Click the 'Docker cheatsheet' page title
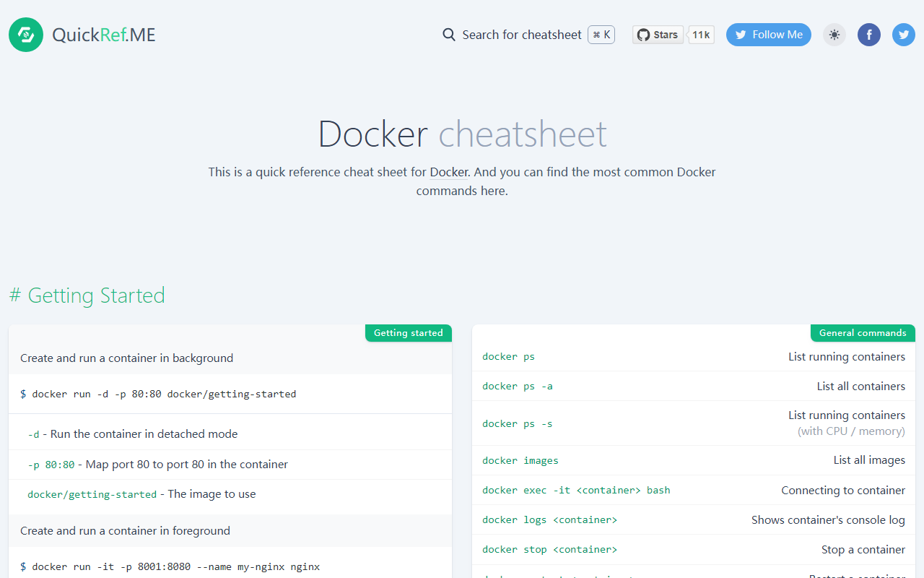 click(462, 134)
